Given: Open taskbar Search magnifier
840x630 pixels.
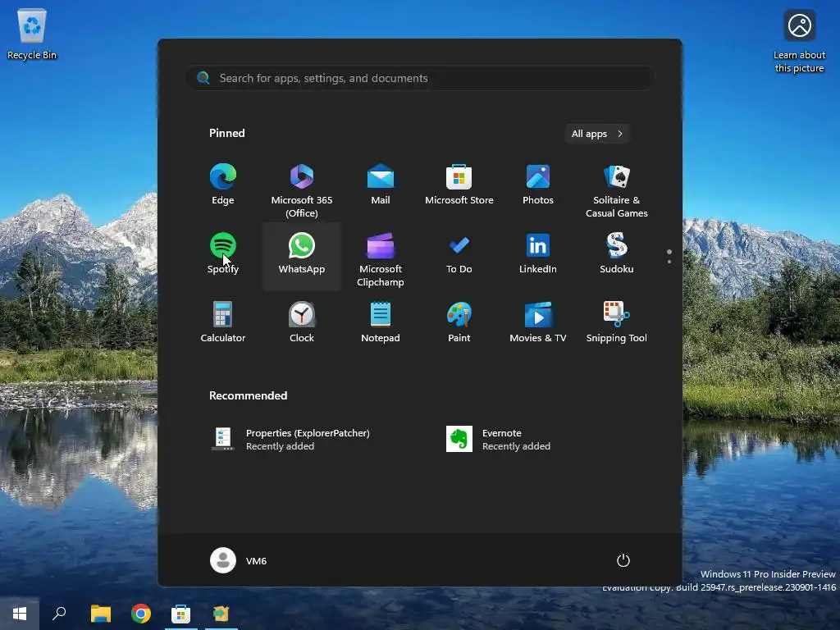Looking at the screenshot, I should click(59, 614).
